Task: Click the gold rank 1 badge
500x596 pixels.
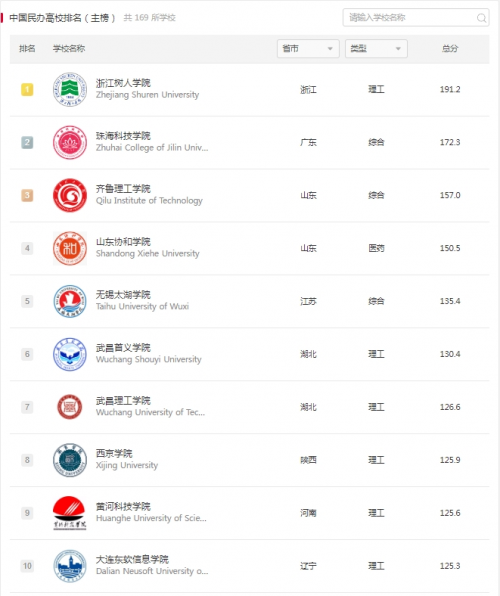Action: pyautogui.click(x=27, y=90)
